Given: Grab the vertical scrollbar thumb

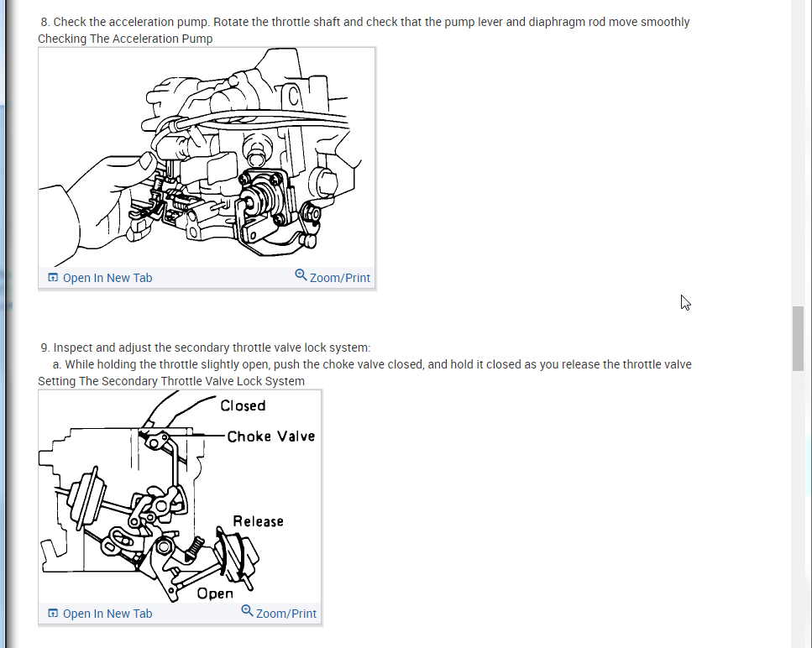Looking at the screenshot, I should (x=798, y=338).
